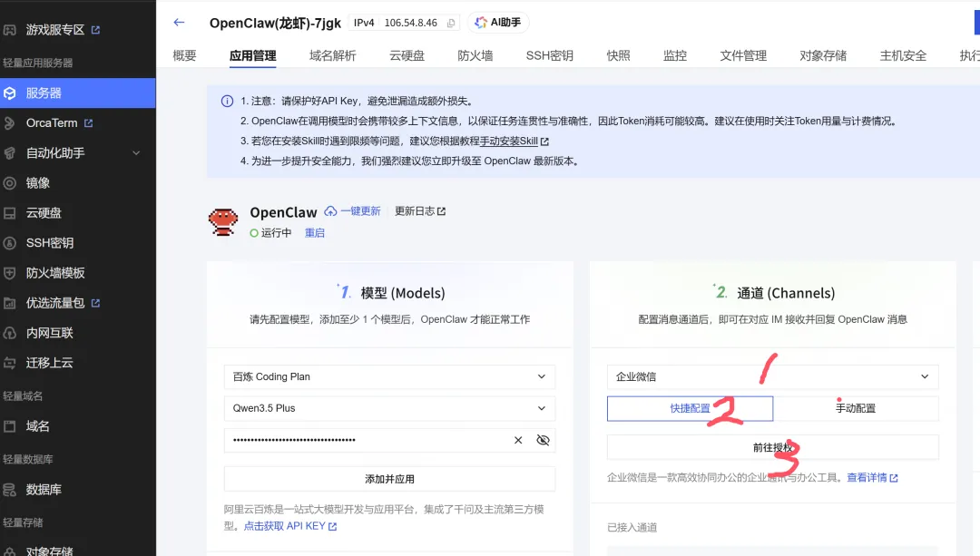Open the 企业微信 channel dropdown
The height and width of the screenshot is (556, 980).
pos(772,376)
